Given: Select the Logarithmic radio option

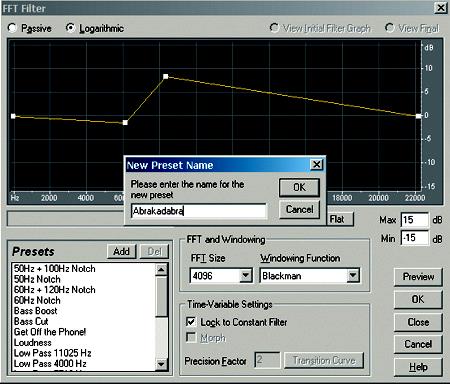Looking at the screenshot, I should point(70,28).
